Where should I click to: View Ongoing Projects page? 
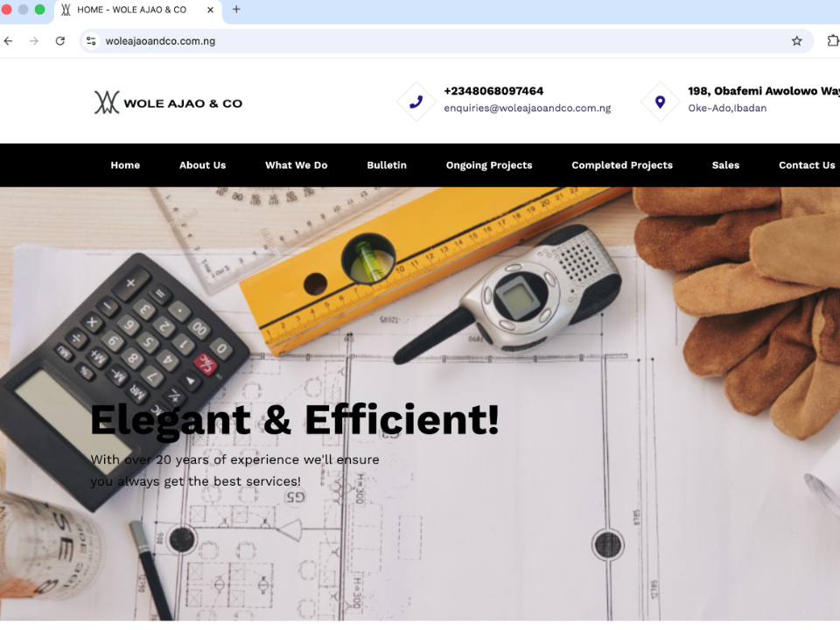click(489, 165)
